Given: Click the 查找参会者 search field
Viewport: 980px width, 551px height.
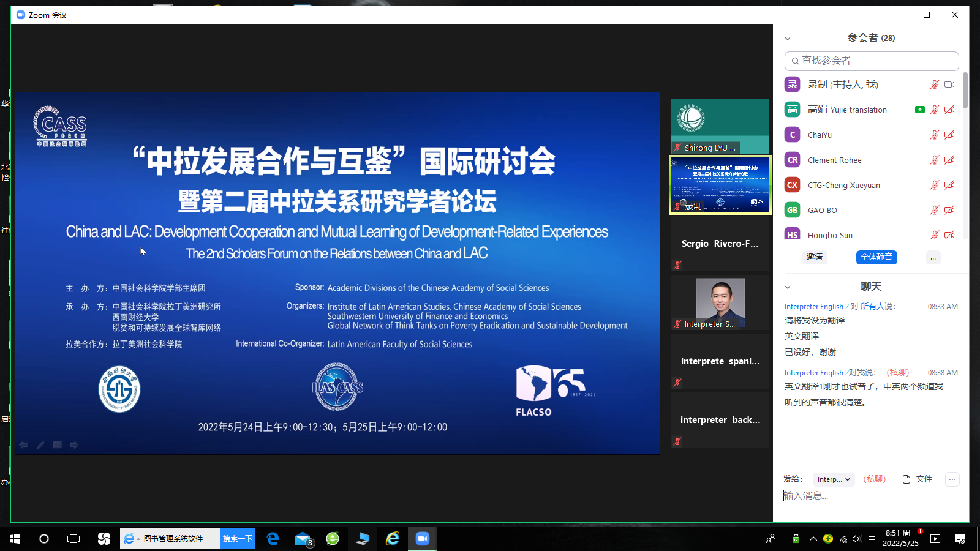Looking at the screenshot, I should coord(871,61).
